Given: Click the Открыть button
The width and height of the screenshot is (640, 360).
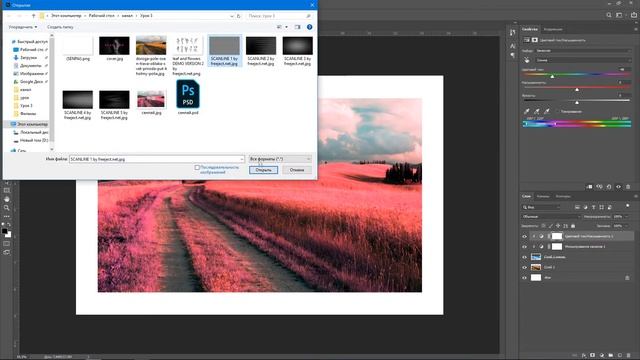Looking at the screenshot, I should pos(263,170).
